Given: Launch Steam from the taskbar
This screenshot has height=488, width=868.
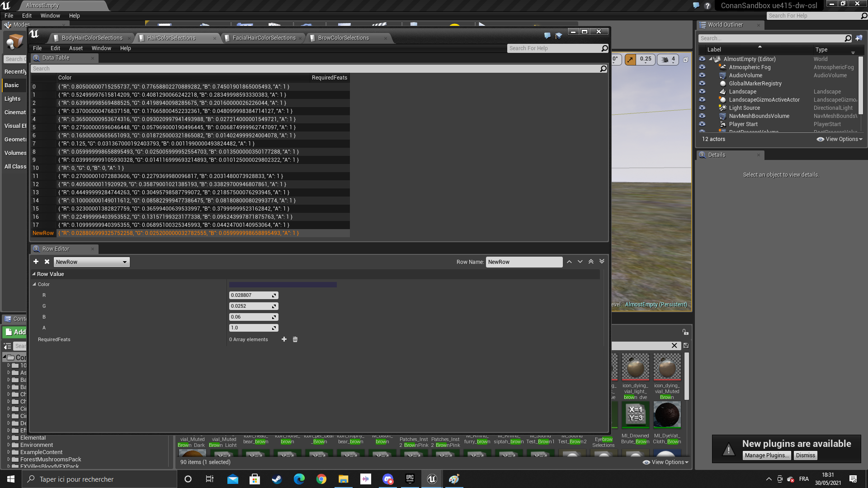Looking at the screenshot, I should point(277,479).
